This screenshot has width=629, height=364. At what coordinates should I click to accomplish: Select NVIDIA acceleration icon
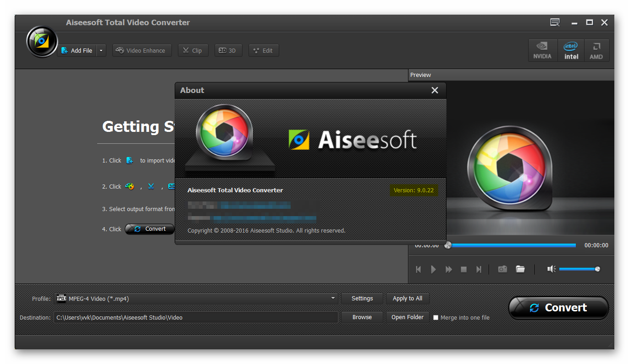542,50
